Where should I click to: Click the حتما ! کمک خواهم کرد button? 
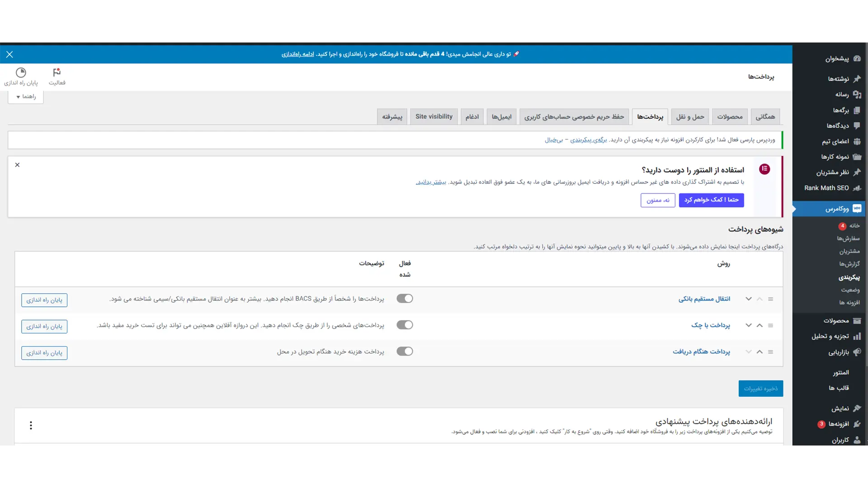click(x=711, y=200)
